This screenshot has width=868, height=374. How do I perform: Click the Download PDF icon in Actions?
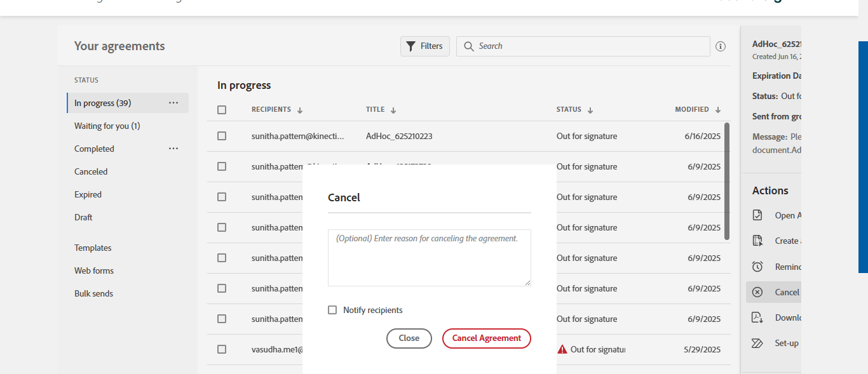tap(757, 317)
